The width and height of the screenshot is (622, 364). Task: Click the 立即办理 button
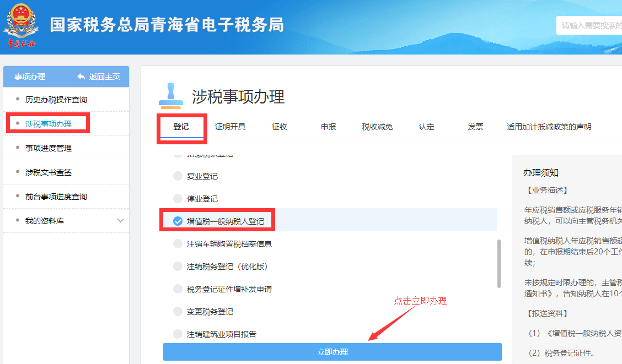point(333,351)
